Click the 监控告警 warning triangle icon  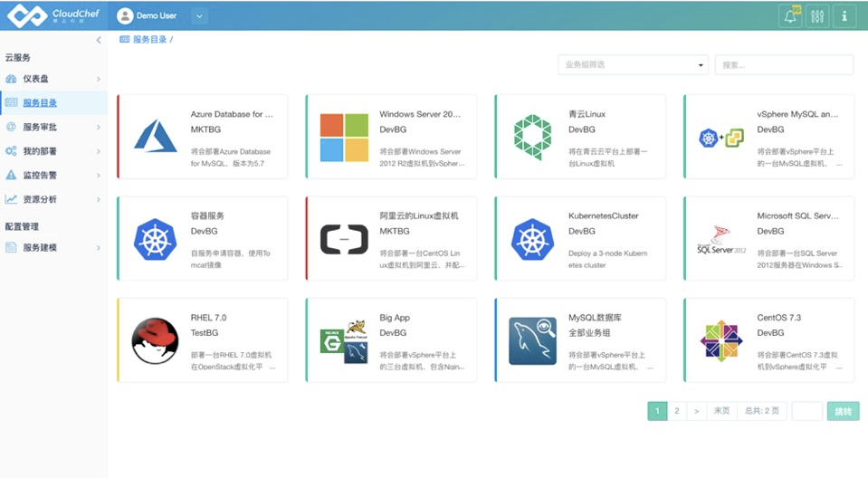click(x=11, y=175)
